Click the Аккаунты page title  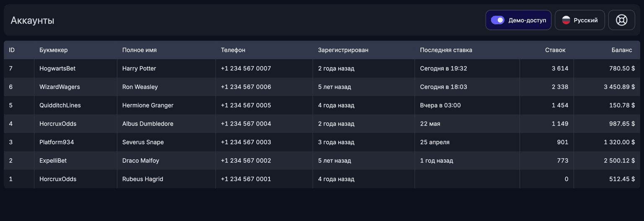coord(32,21)
